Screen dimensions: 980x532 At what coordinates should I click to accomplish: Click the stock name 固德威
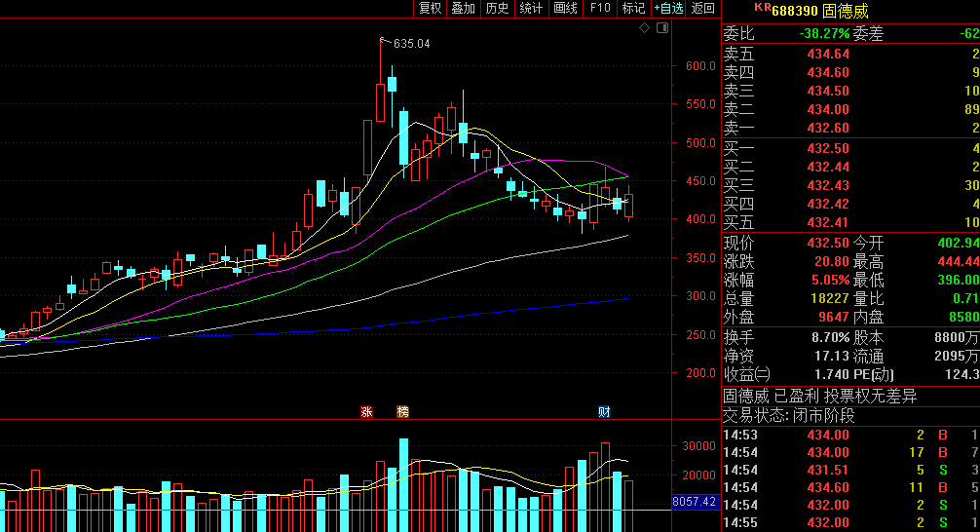845,11
